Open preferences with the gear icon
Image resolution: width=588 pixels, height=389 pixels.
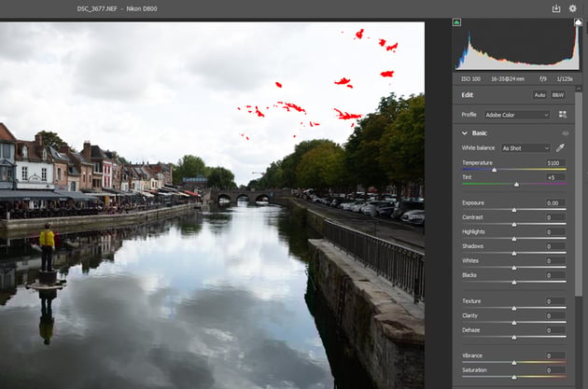[572, 8]
